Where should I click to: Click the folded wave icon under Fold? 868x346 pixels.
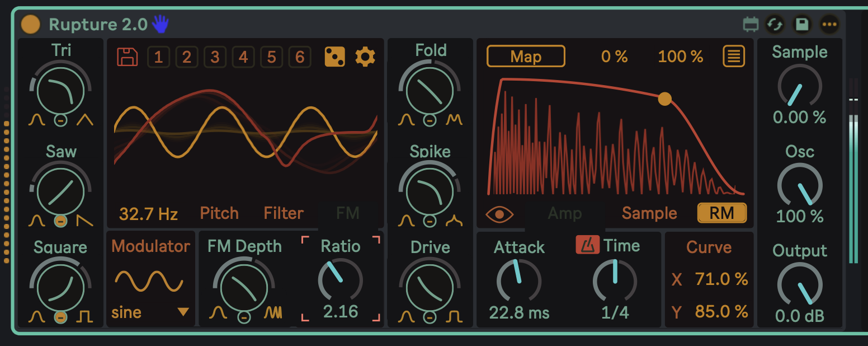pos(454,120)
